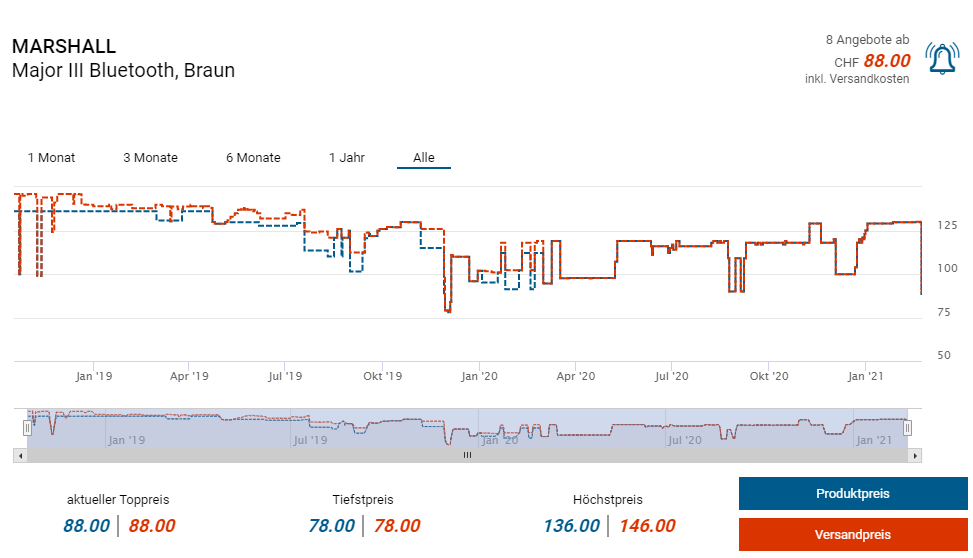
Task: Click the Okt '19 axis label on the chart
Action: pyautogui.click(x=382, y=376)
